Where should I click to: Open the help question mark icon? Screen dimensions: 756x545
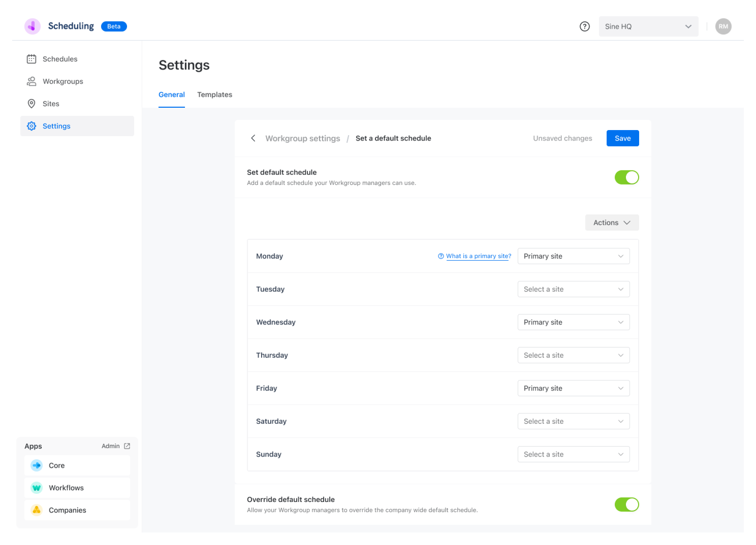click(584, 26)
